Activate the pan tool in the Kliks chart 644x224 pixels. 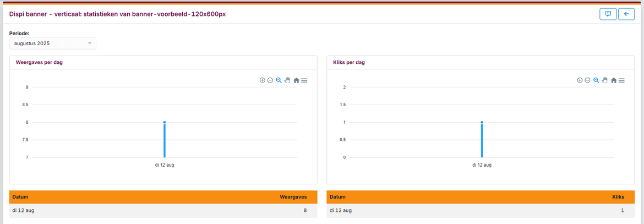pyautogui.click(x=604, y=80)
